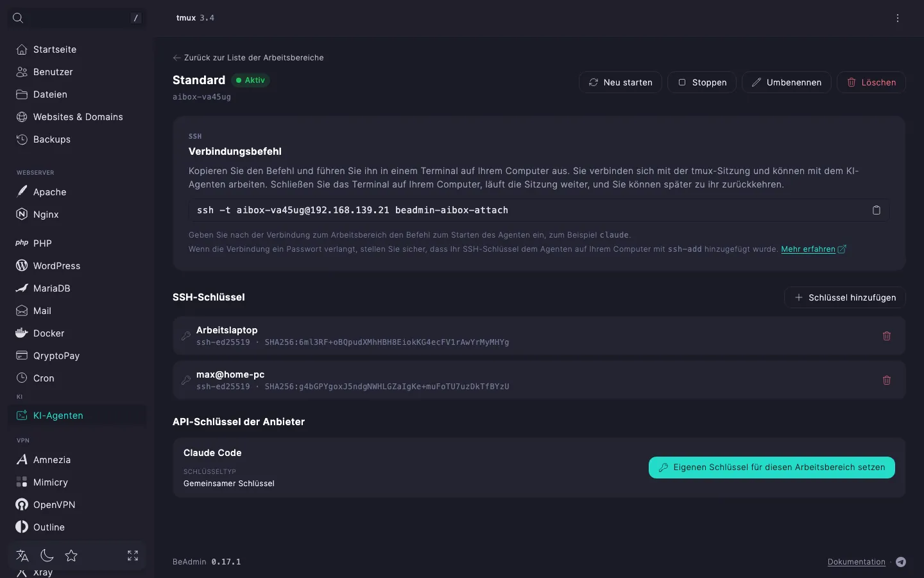Toggle fullscreen expand icon
Screen dimensions: 924x578
click(133, 556)
